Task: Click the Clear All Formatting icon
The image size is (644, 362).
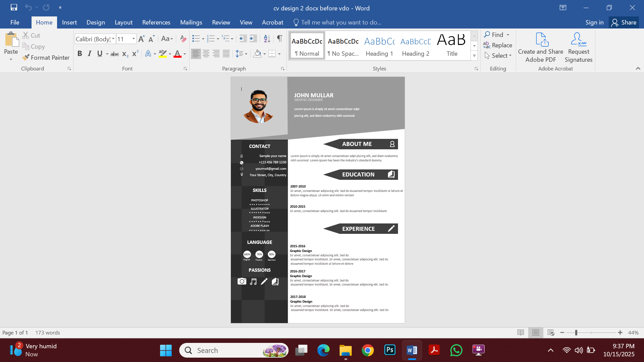Action: point(183,39)
